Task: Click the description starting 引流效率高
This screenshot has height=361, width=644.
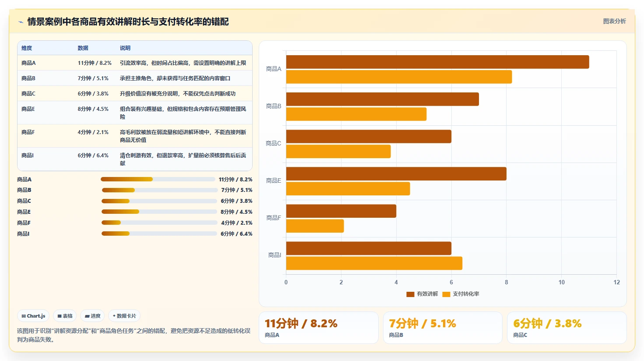Action: [x=183, y=63]
